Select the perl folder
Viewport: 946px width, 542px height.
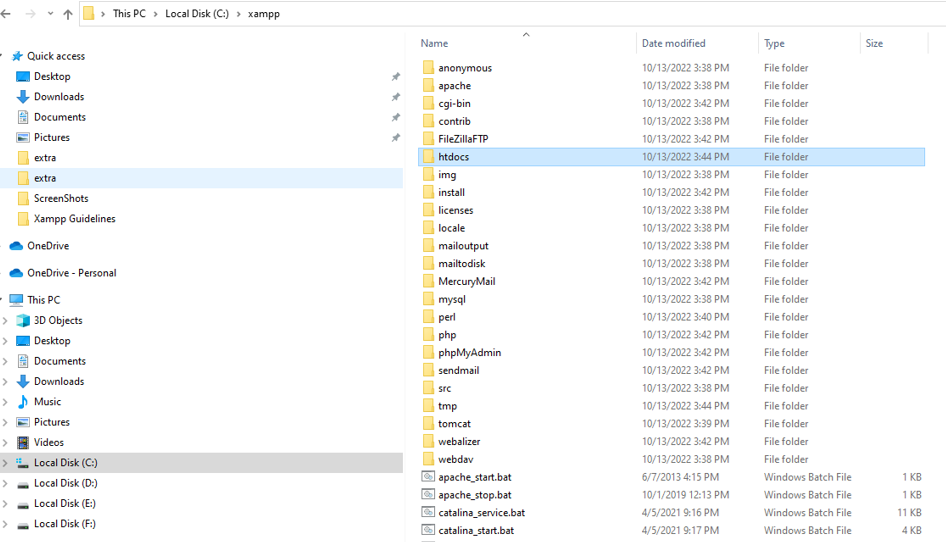[446, 317]
